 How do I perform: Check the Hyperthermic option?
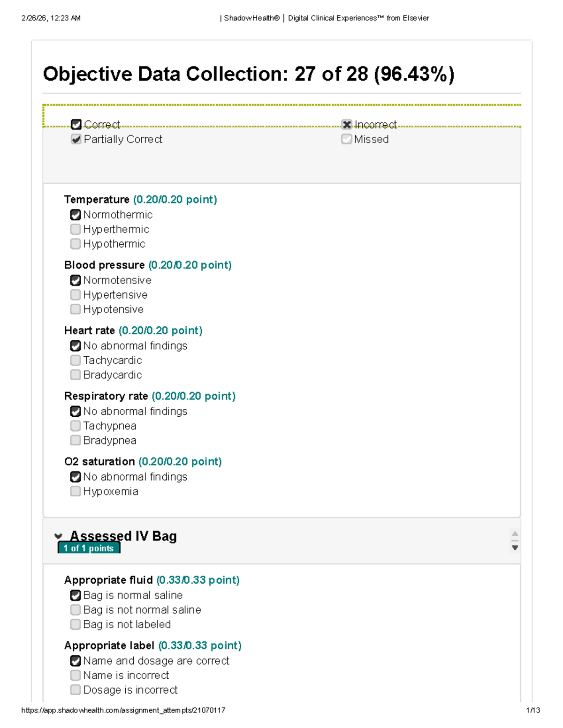[x=76, y=229]
